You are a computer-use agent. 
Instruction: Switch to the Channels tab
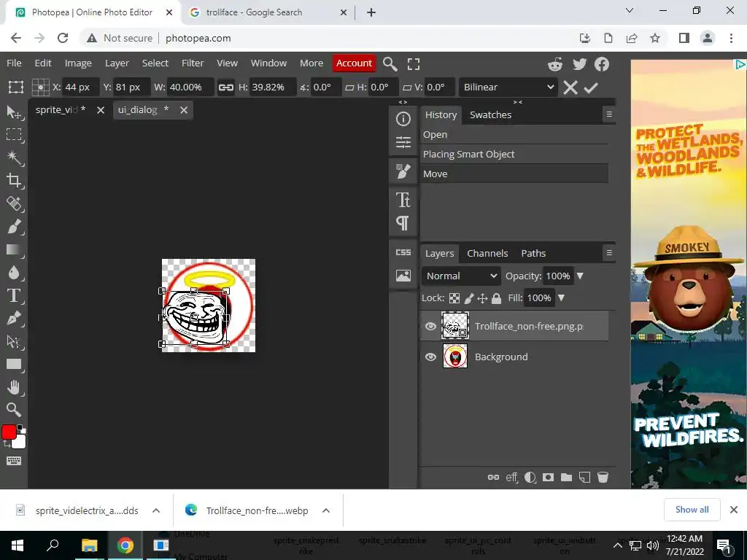487,253
